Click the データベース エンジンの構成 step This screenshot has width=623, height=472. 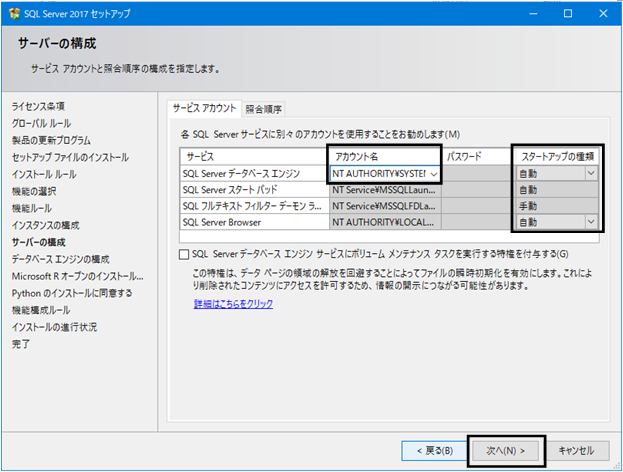[60, 259]
